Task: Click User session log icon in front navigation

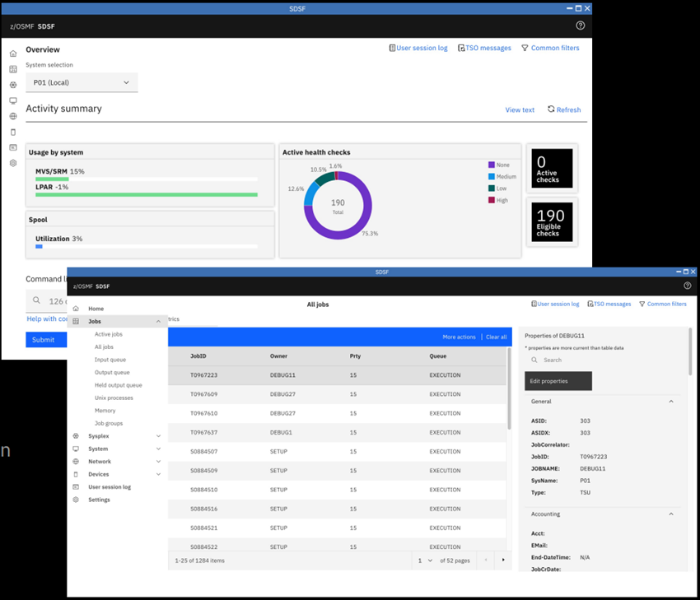Action: (x=76, y=486)
